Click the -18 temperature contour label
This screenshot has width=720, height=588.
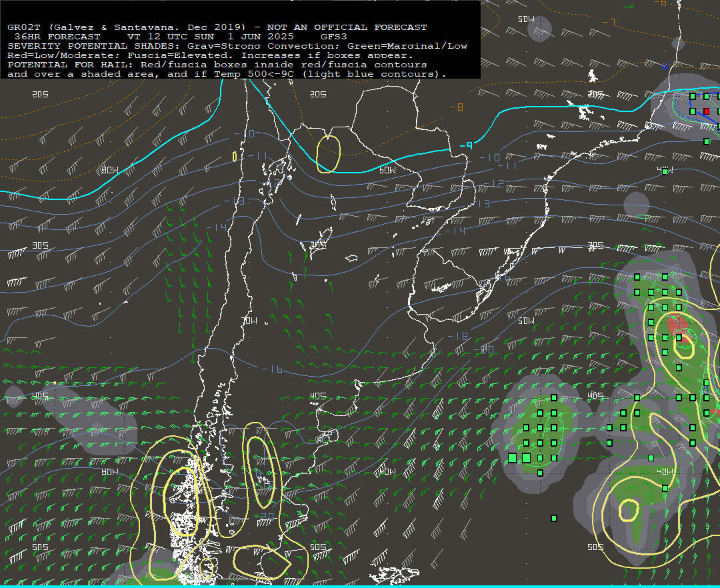[458, 337]
